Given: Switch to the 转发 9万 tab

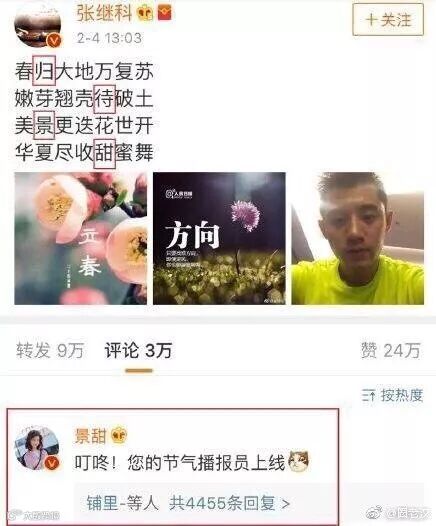Looking at the screenshot, I should 50,351.
